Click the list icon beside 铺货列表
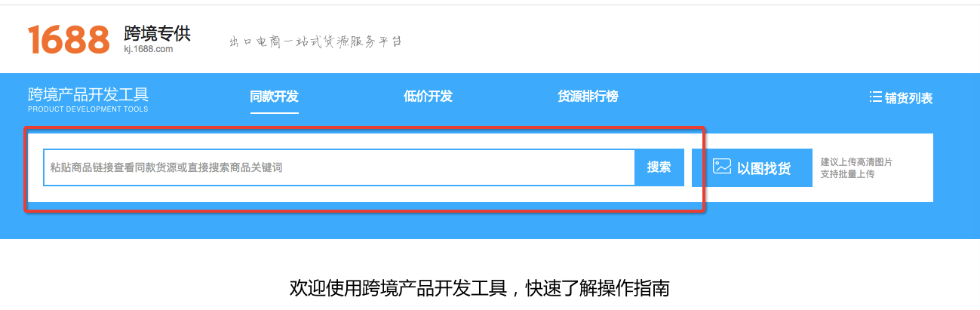The height and width of the screenshot is (310, 980). [x=875, y=97]
